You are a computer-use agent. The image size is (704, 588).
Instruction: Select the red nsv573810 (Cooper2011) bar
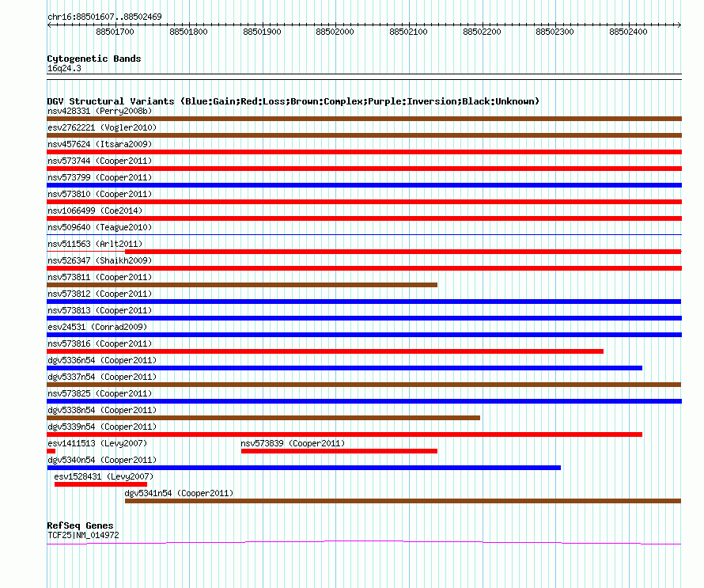(364, 202)
